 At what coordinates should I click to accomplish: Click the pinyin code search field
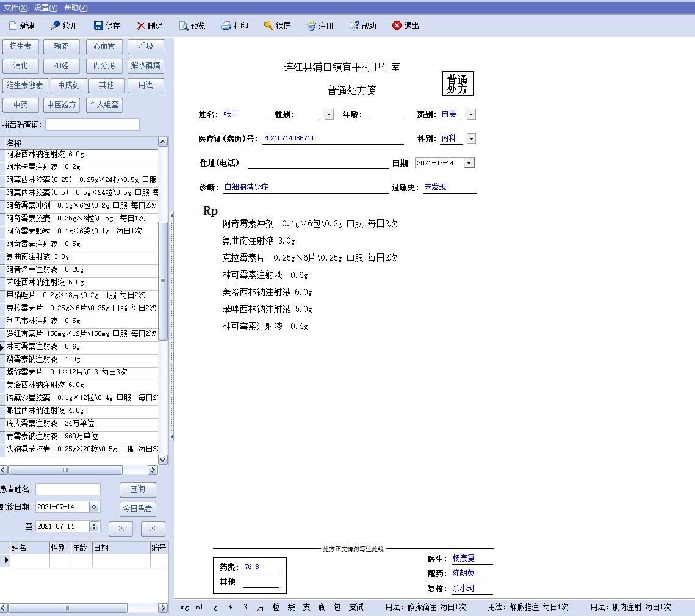[x=92, y=125]
